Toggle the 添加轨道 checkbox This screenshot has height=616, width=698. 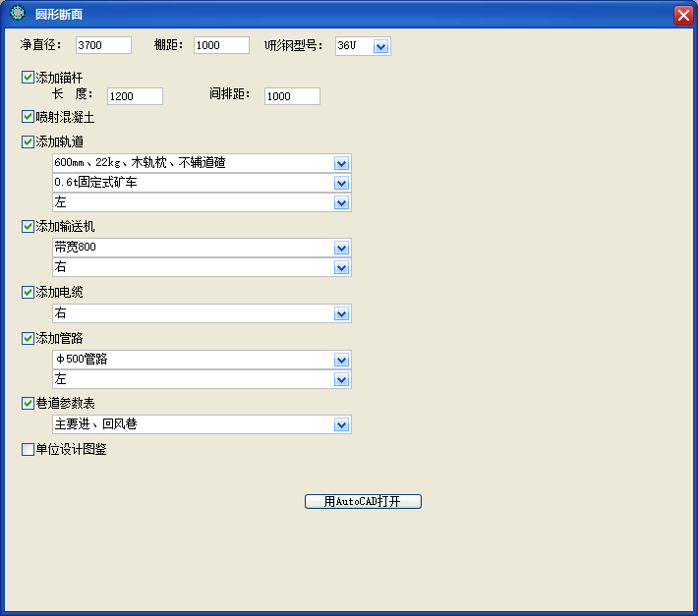coord(28,141)
